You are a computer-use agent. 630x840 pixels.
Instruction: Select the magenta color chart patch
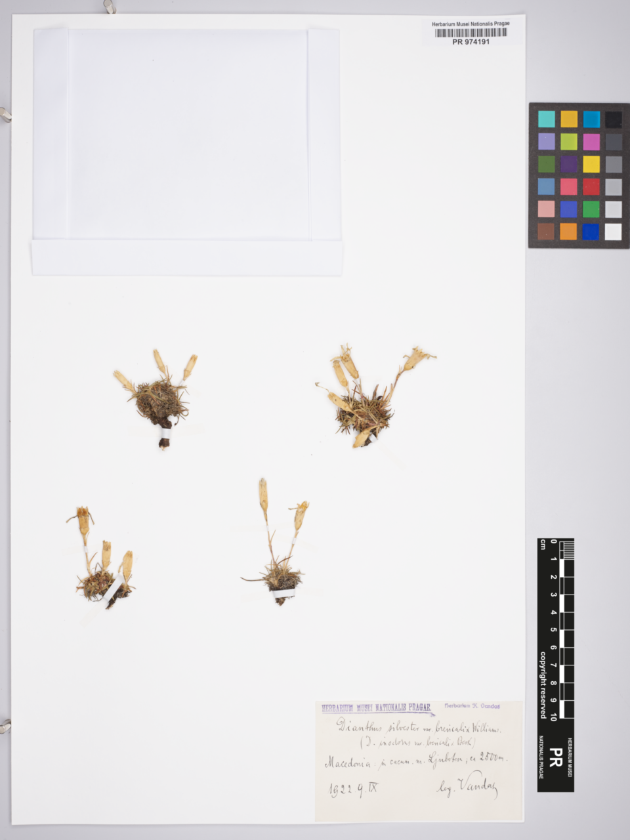(591, 142)
